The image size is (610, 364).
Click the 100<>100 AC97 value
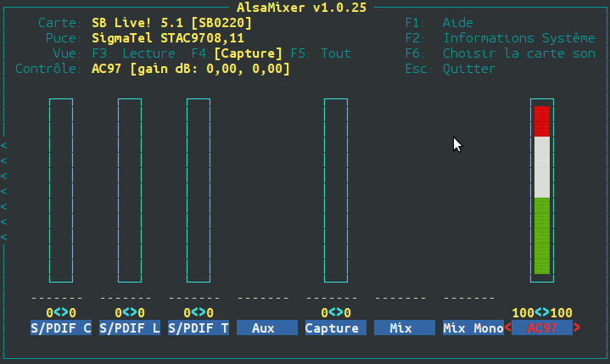tap(542, 312)
